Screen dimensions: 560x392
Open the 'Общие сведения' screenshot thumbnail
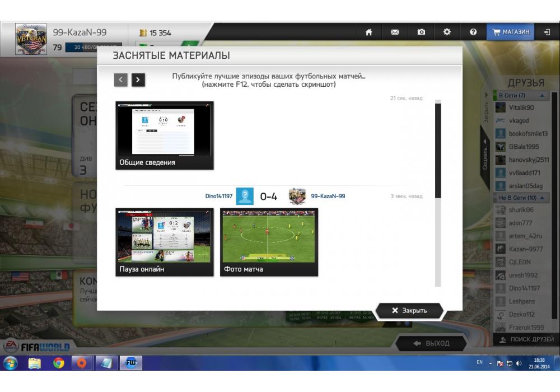164,135
